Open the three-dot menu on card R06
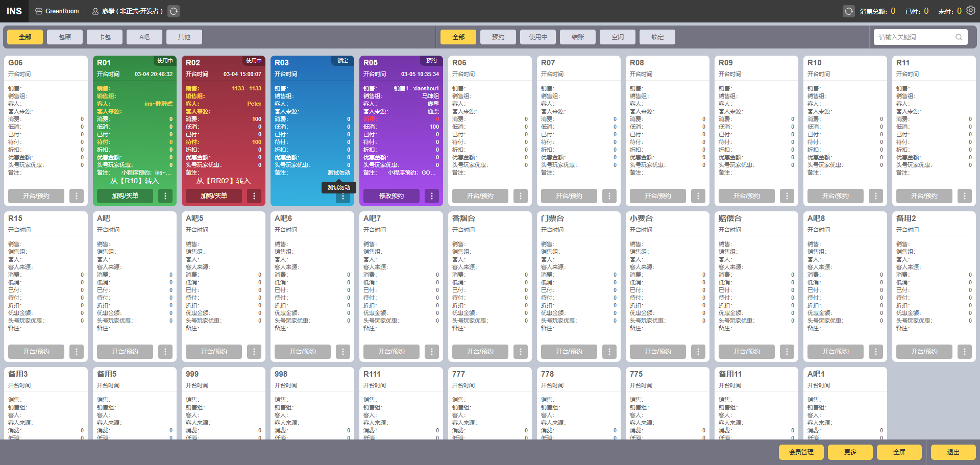This screenshot has height=465, width=980. point(521,196)
